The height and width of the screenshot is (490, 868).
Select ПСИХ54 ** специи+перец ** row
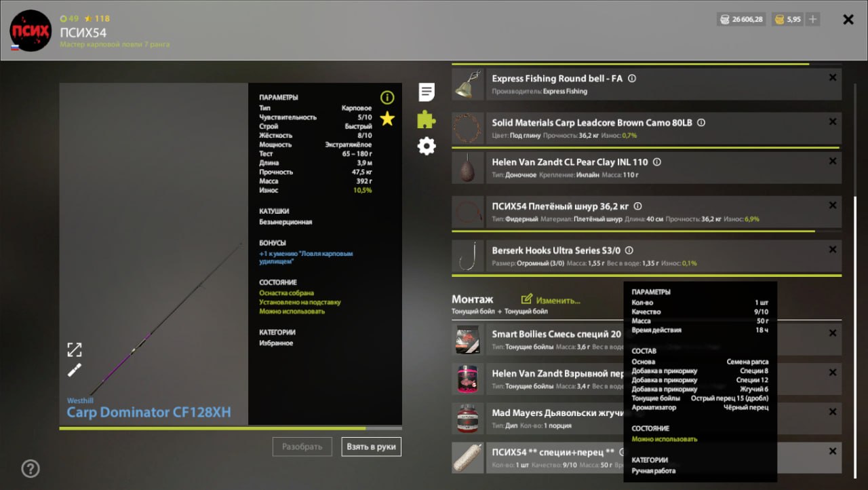pos(647,457)
